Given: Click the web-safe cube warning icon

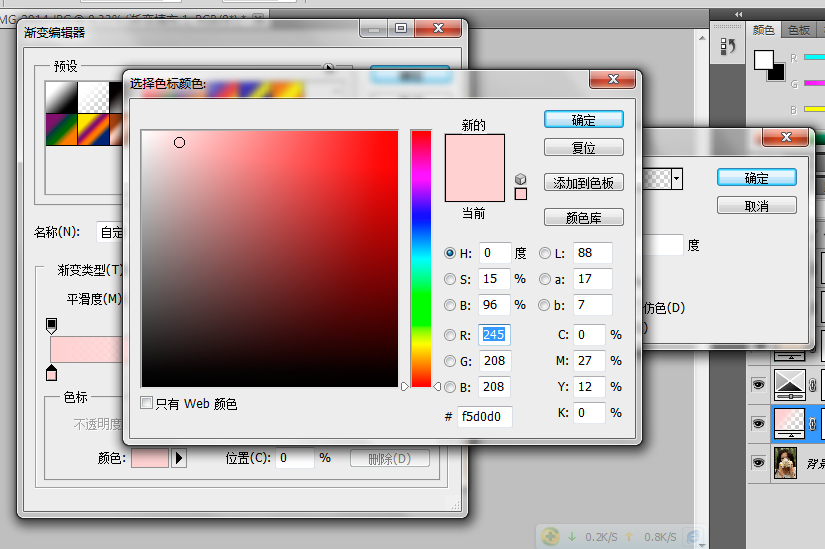Looking at the screenshot, I should click(x=520, y=179).
